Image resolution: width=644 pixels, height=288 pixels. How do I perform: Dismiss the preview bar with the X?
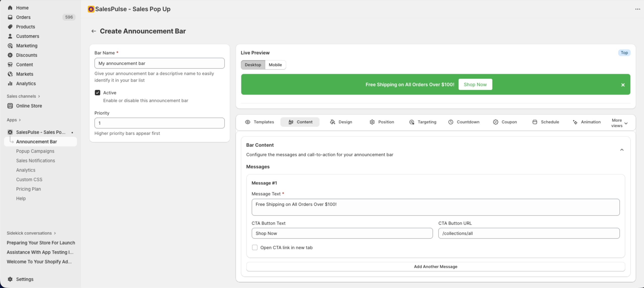[x=623, y=85]
